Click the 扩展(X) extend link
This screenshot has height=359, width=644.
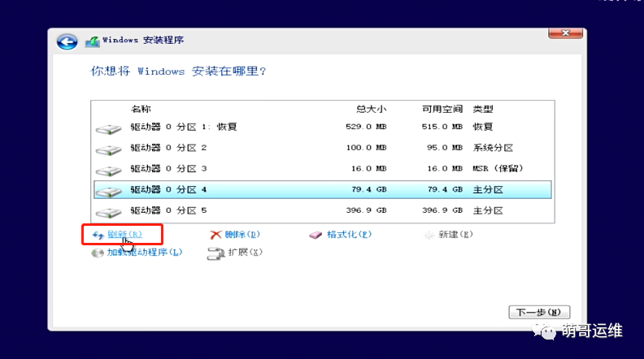coord(245,252)
